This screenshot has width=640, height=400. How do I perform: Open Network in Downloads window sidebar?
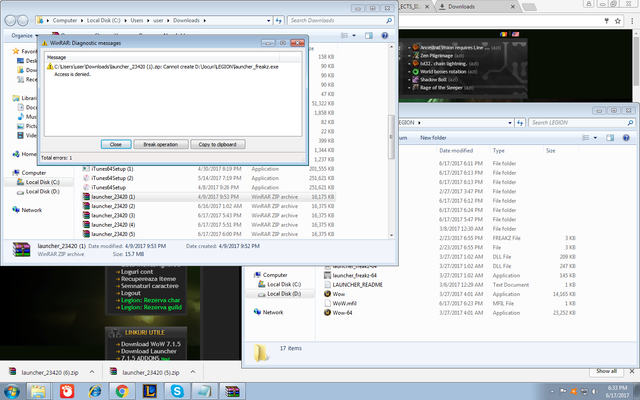tap(31, 210)
